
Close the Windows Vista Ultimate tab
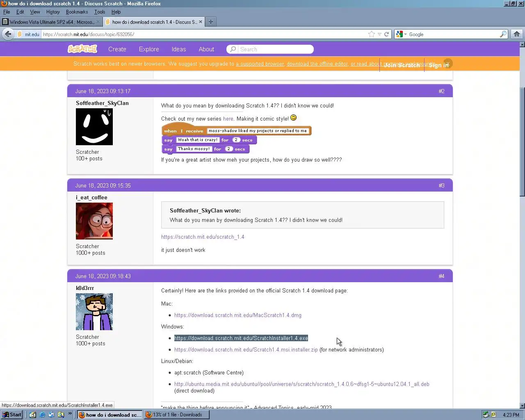(x=98, y=22)
